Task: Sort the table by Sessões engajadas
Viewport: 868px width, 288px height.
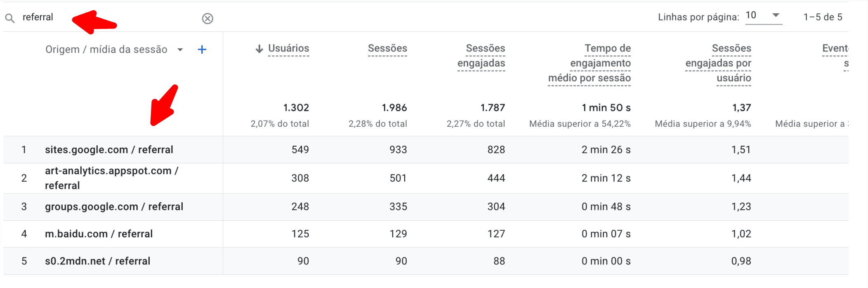Action: 485,56
